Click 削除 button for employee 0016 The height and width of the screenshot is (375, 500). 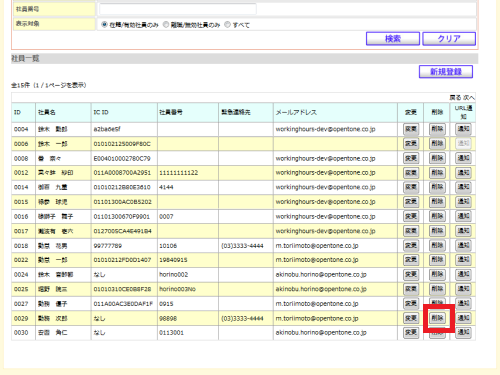pyautogui.click(x=437, y=217)
